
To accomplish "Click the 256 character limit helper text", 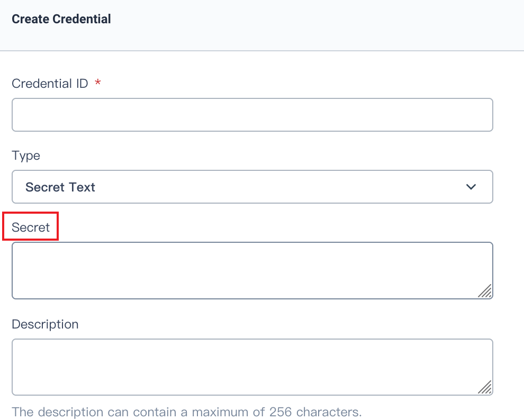I will 186,412.
